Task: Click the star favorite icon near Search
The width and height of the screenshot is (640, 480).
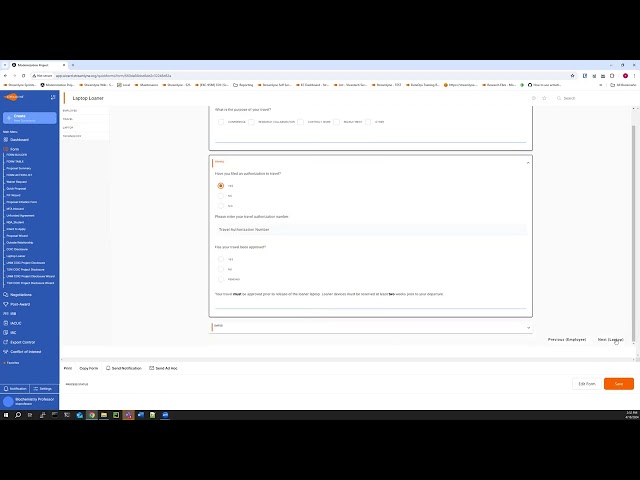Action: click(x=544, y=98)
